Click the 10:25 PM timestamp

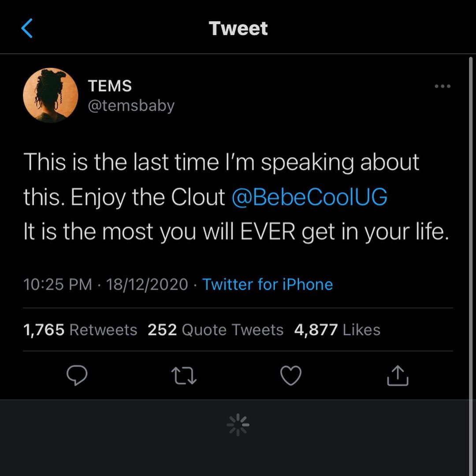[x=58, y=284]
